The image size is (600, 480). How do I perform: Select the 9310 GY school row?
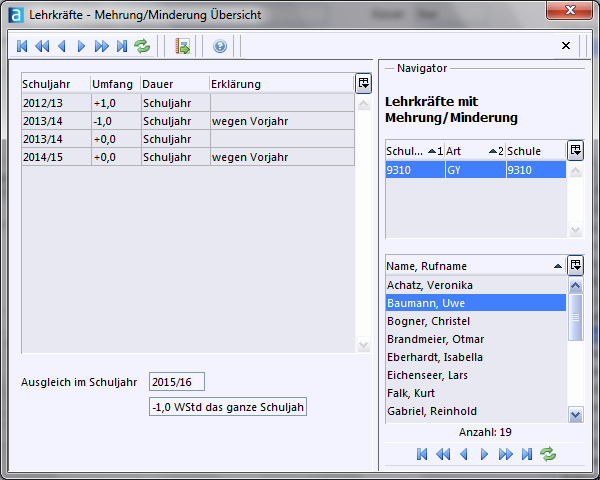coord(476,170)
